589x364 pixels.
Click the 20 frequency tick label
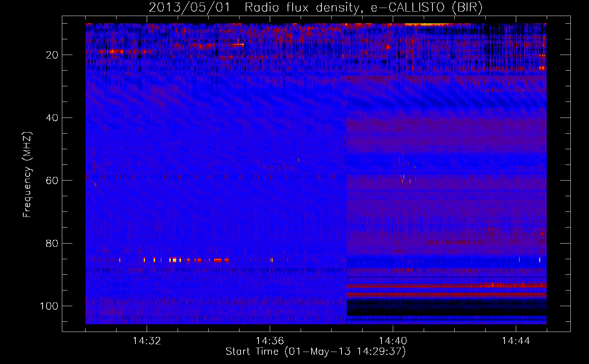[52, 55]
